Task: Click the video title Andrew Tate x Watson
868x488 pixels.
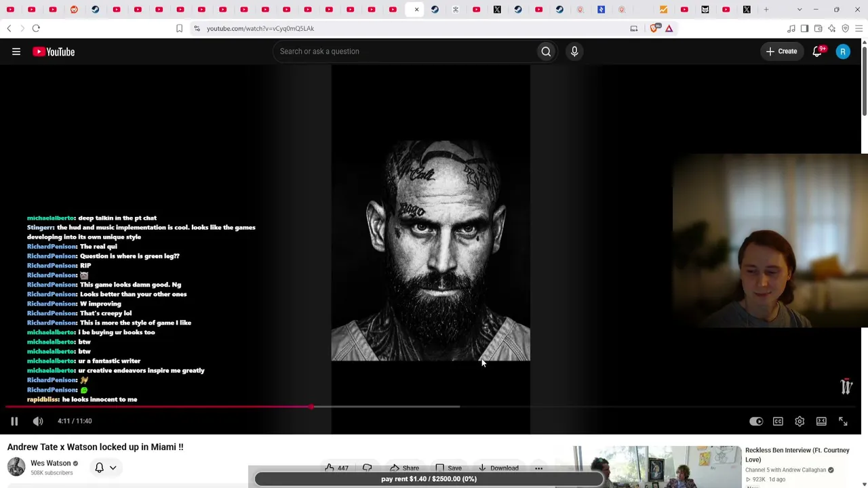Action: coord(96,447)
